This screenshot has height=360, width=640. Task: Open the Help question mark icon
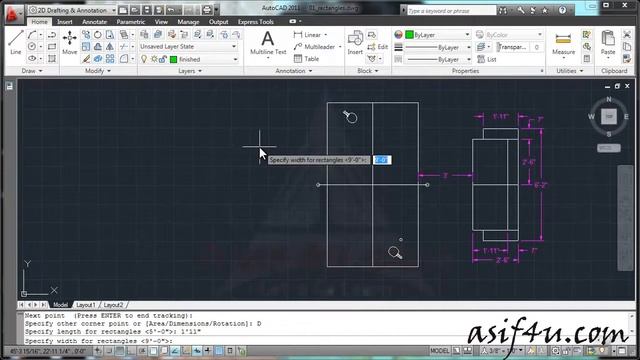(x=562, y=10)
